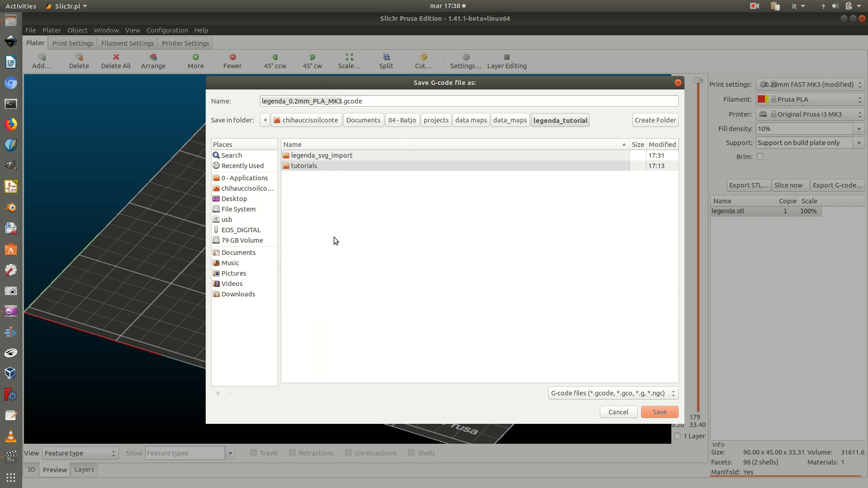
Task: Open 79 GB Volume in Places
Action: pos(244,240)
